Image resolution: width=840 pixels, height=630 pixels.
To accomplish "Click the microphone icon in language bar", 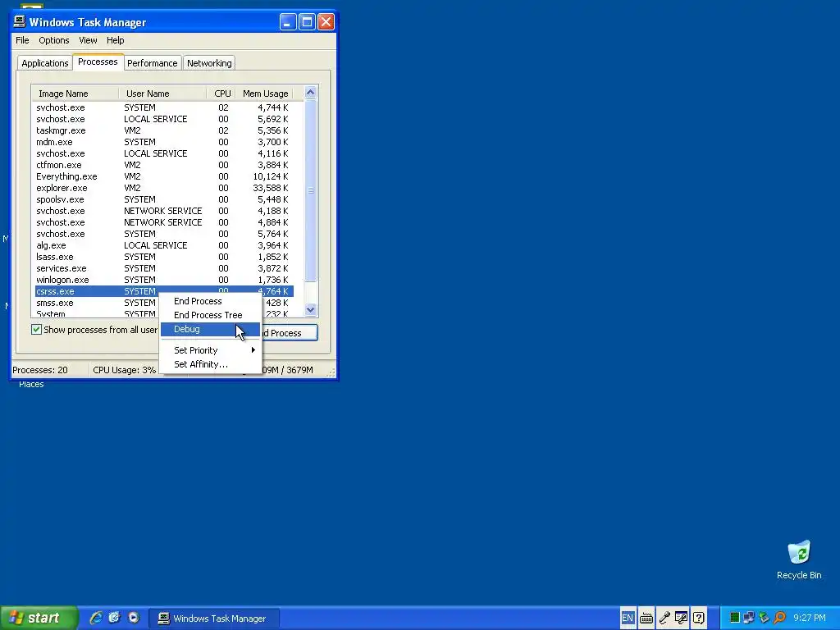I will click(664, 619).
